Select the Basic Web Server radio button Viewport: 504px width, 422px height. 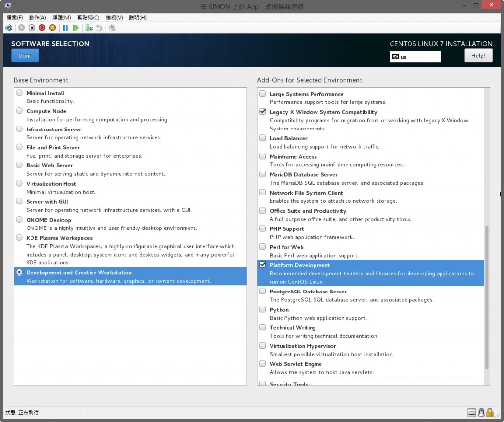19,165
